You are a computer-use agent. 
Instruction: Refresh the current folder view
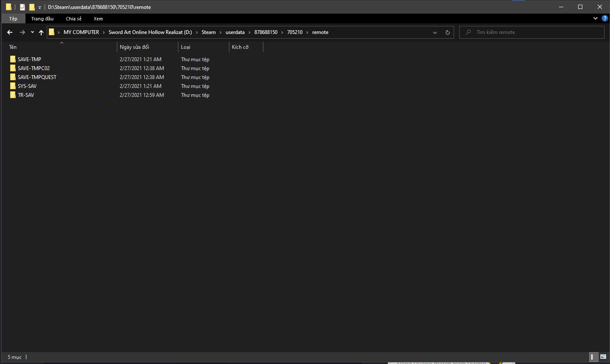(x=447, y=32)
